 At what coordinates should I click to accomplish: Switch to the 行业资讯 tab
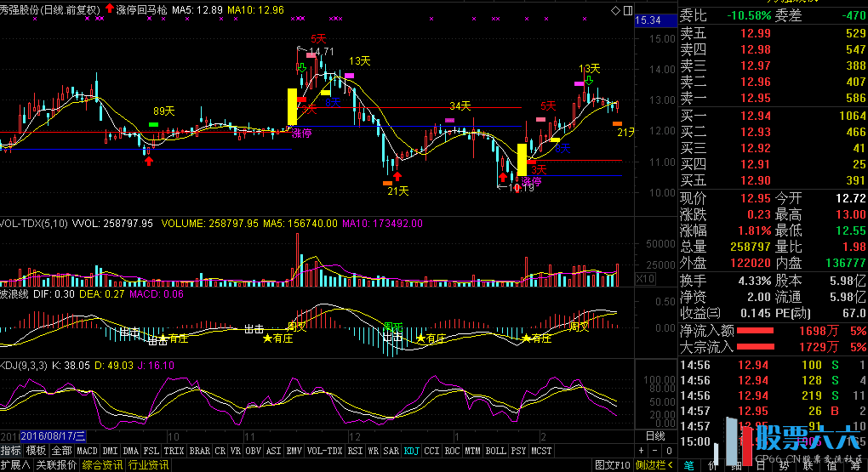(x=148, y=465)
